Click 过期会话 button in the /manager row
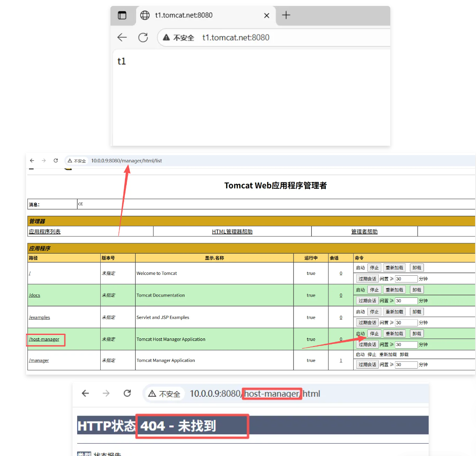 [367, 365]
